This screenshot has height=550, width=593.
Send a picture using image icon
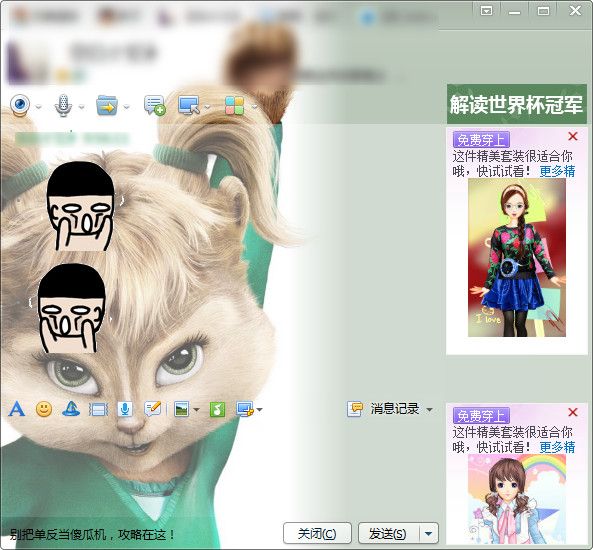[182, 409]
